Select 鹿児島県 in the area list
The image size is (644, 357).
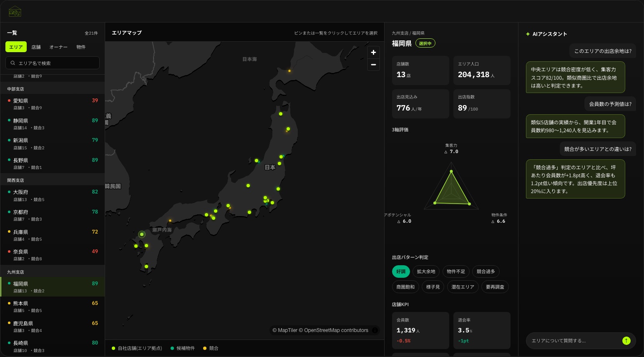point(53,327)
